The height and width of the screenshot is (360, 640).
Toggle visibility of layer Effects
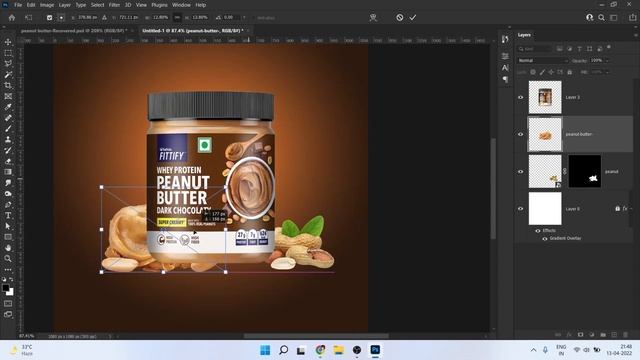(538, 231)
